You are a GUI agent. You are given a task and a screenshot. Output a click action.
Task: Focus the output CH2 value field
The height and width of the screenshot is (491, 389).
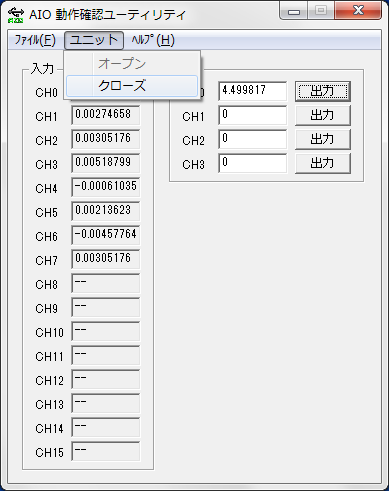tap(253, 139)
